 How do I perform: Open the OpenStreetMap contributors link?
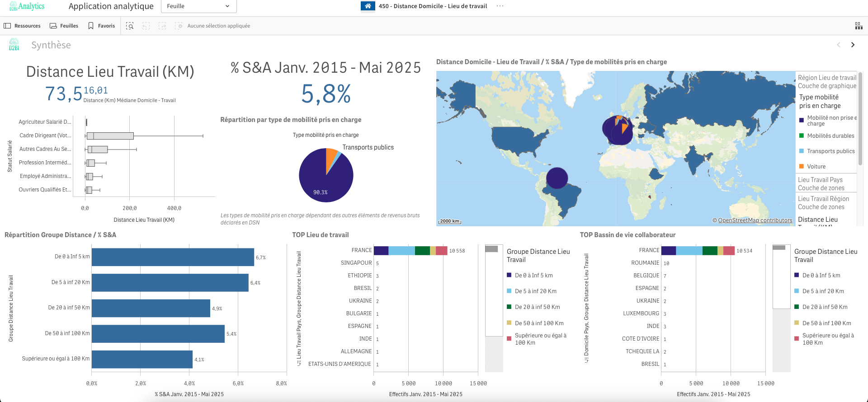coord(755,220)
